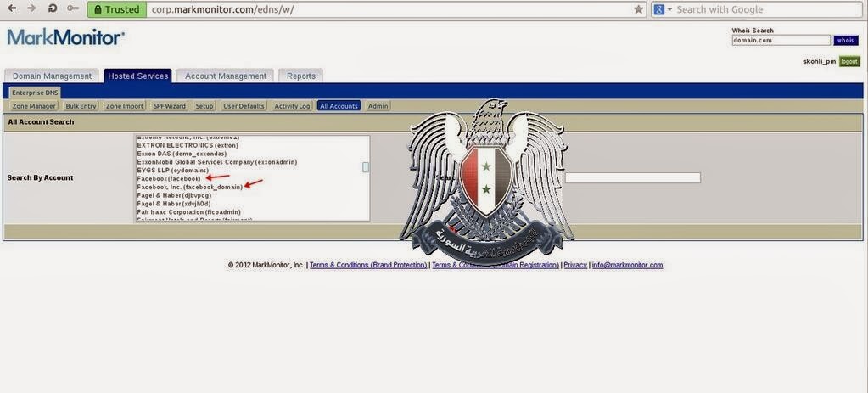The width and height of the screenshot is (868, 393).
Task: Click the account list scrollbar thumb
Action: point(366,167)
